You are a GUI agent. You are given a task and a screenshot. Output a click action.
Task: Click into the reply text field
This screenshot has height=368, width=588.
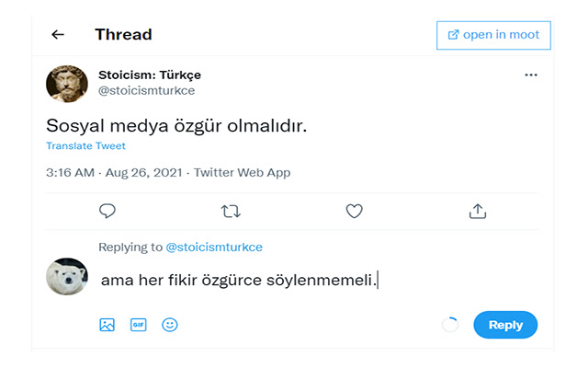(x=276, y=280)
